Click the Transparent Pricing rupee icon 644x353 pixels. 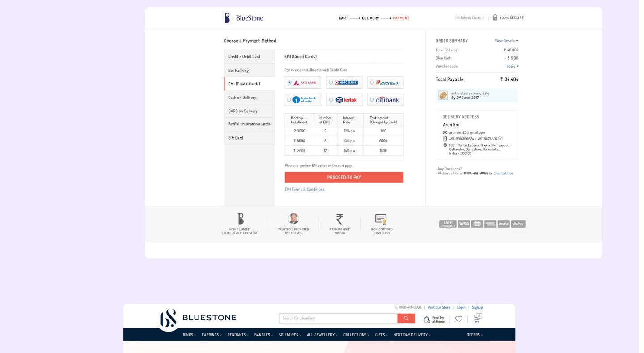click(x=340, y=219)
